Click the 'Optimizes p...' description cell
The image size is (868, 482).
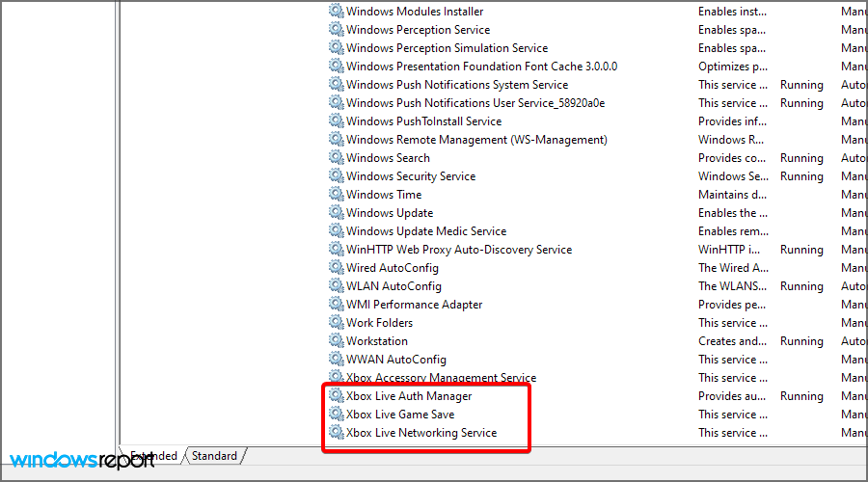[x=733, y=67]
